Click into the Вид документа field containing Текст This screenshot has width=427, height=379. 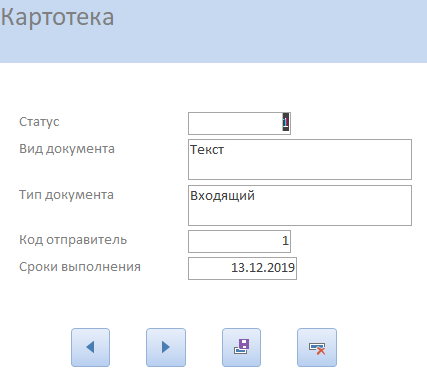click(x=300, y=159)
